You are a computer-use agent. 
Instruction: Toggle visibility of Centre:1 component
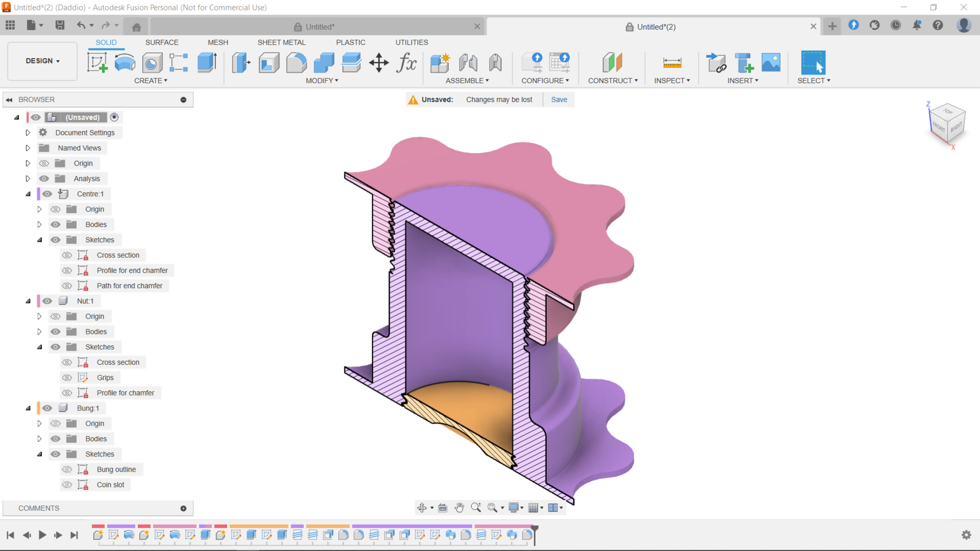tap(47, 194)
